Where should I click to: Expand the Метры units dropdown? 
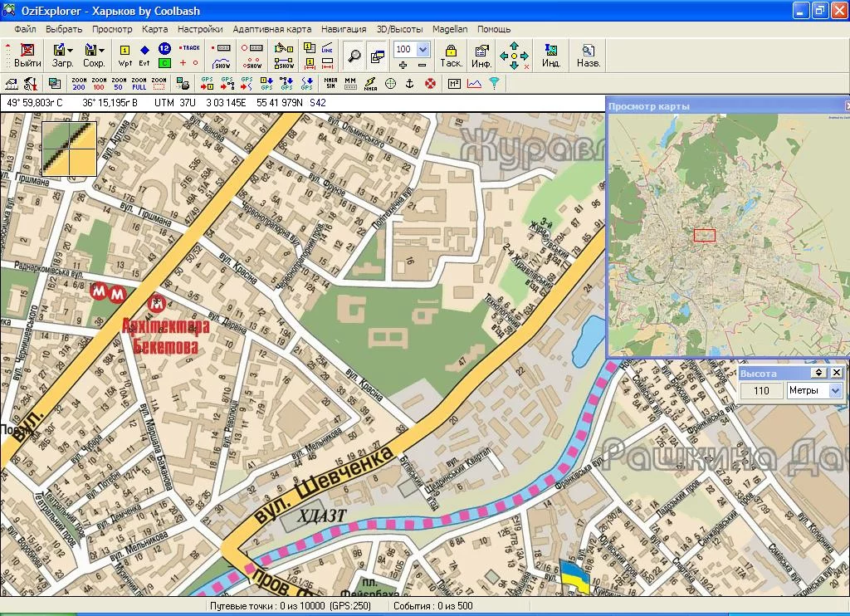tap(835, 391)
